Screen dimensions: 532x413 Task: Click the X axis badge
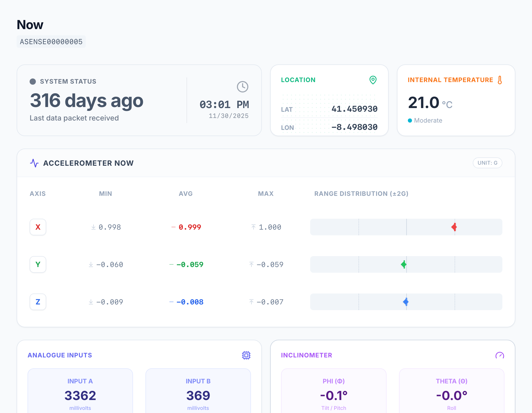(38, 227)
